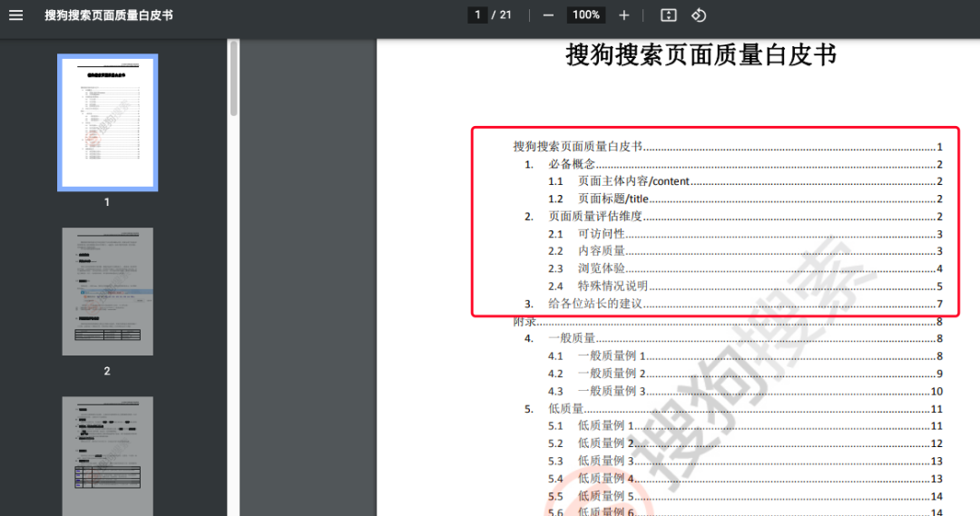Open '5.3 低质量例 3' entry

tap(745, 461)
